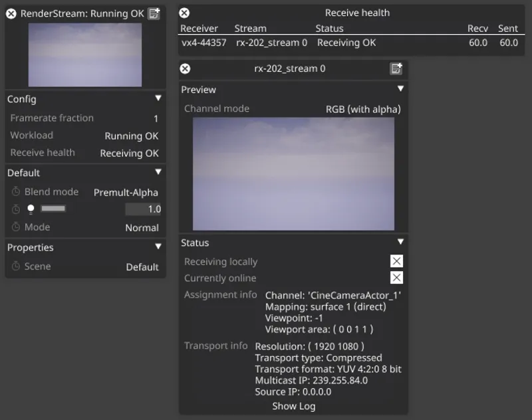Open the notes icon in rx-202_stream 0 header
This screenshot has width=532, height=420.
click(x=396, y=68)
